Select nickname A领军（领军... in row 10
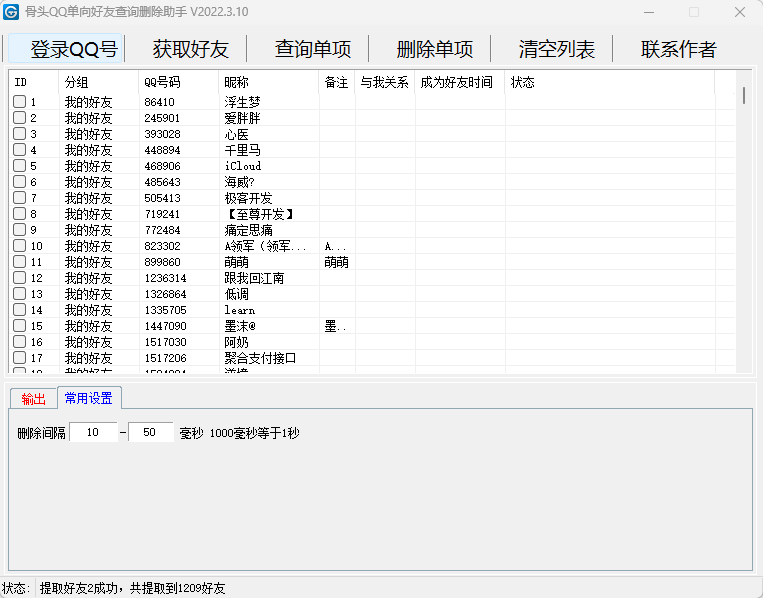 tap(266, 246)
